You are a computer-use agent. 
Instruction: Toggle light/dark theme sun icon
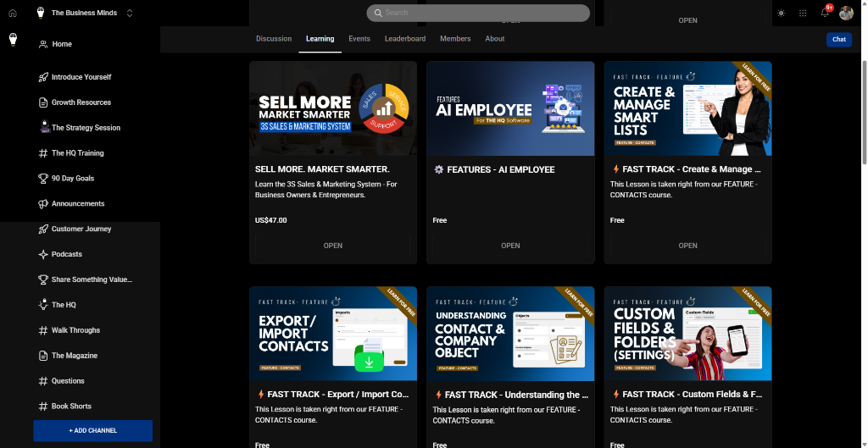[781, 14]
